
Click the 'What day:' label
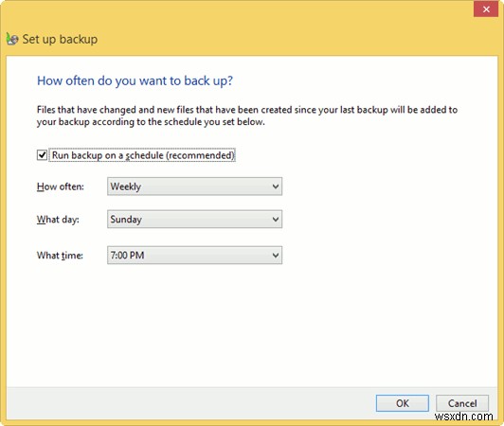[58, 220]
